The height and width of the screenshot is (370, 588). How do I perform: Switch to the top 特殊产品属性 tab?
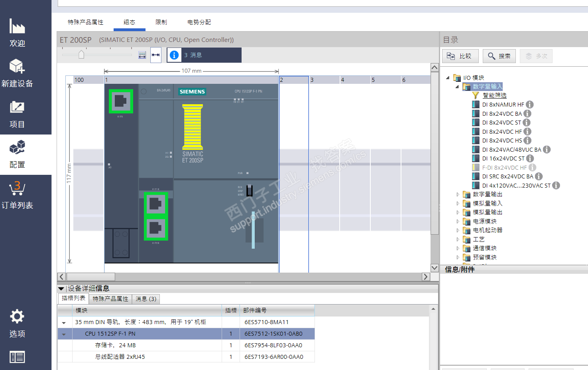pos(86,22)
